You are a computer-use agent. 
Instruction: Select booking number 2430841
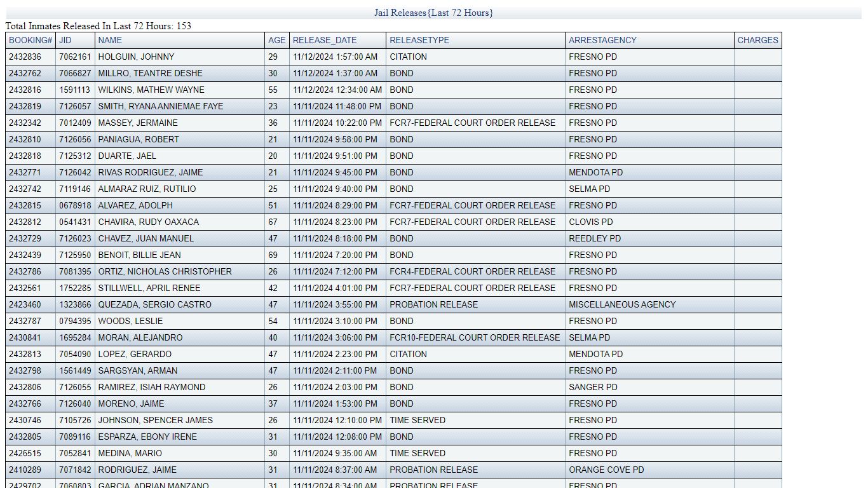click(x=25, y=337)
